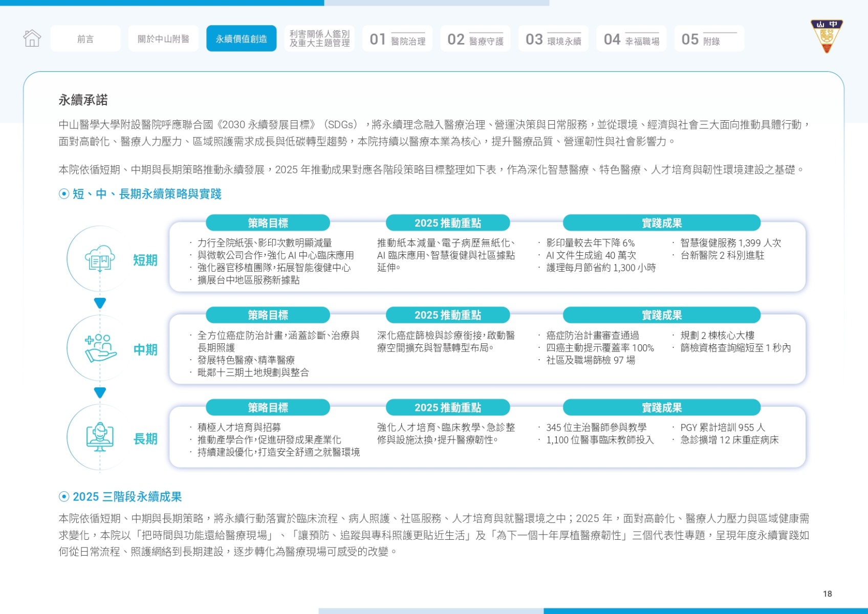Click text 與微軟公司合作,強化 AI 中心臨床應用
The image size is (868, 614).
tap(276, 255)
